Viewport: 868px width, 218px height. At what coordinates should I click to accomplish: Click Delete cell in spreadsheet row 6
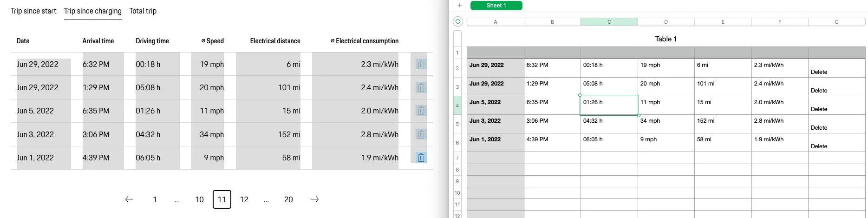point(836,143)
